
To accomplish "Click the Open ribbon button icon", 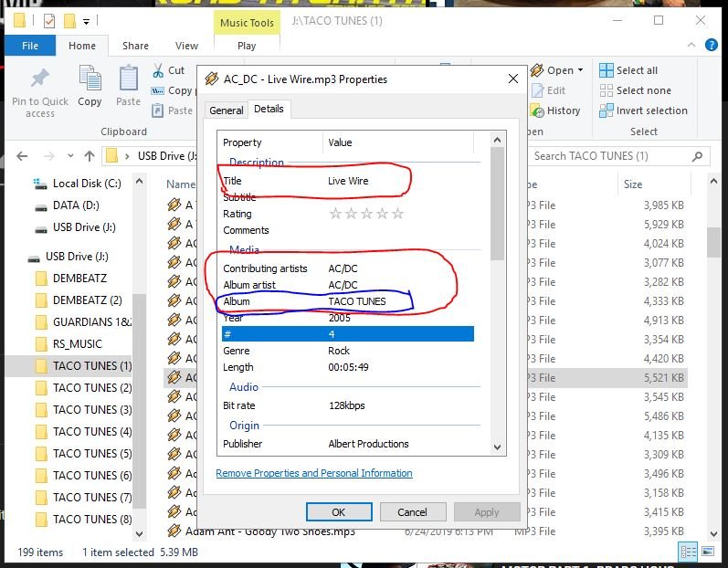I will pyautogui.click(x=537, y=70).
